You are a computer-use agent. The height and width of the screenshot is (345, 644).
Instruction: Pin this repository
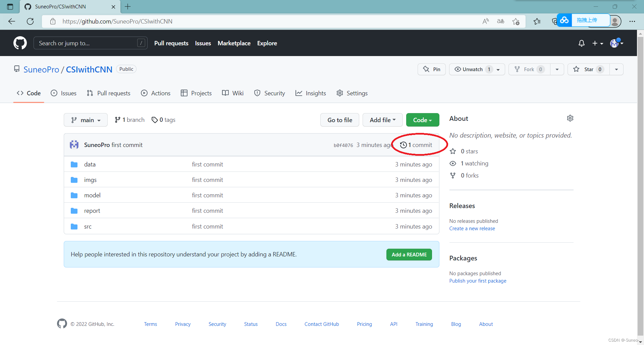pos(432,69)
